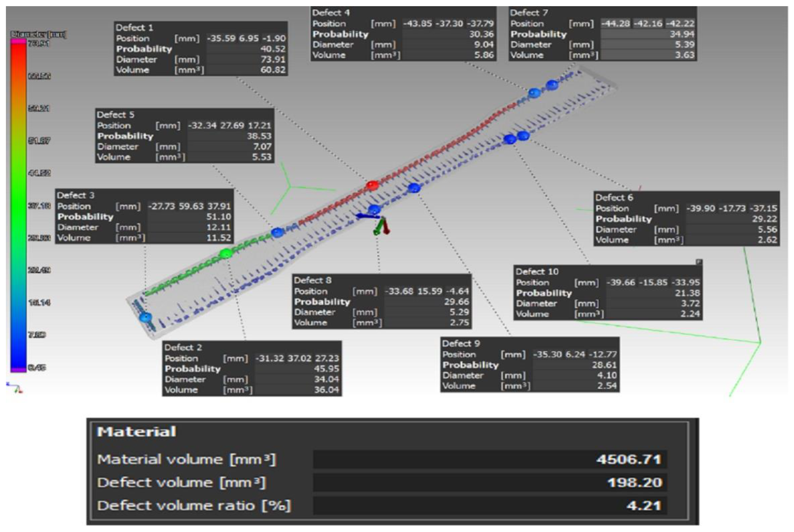Image resolution: width=794 pixels, height=532 pixels.
Task: Click the red Defect 1 sphere marker
Action: [x=372, y=185]
